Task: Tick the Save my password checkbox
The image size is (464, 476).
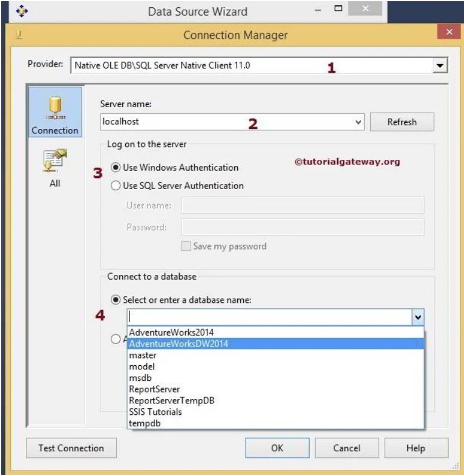Action: pyautogui.click(x=186, y=246)
